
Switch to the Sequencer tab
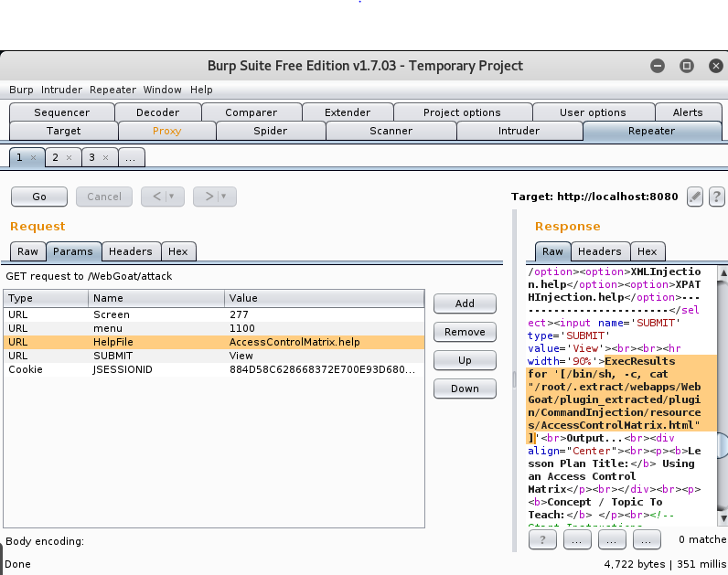click(62, 112)
